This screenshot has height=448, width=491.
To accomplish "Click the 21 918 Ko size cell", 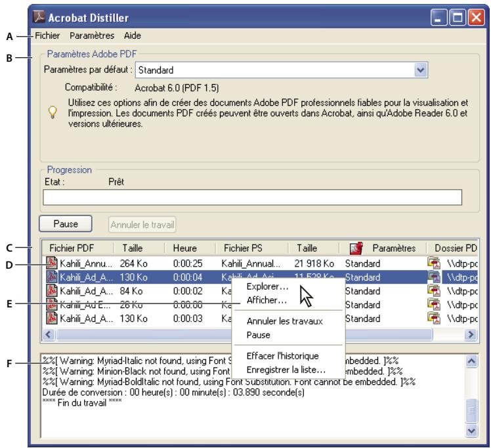I will click(x=314, y=263).
